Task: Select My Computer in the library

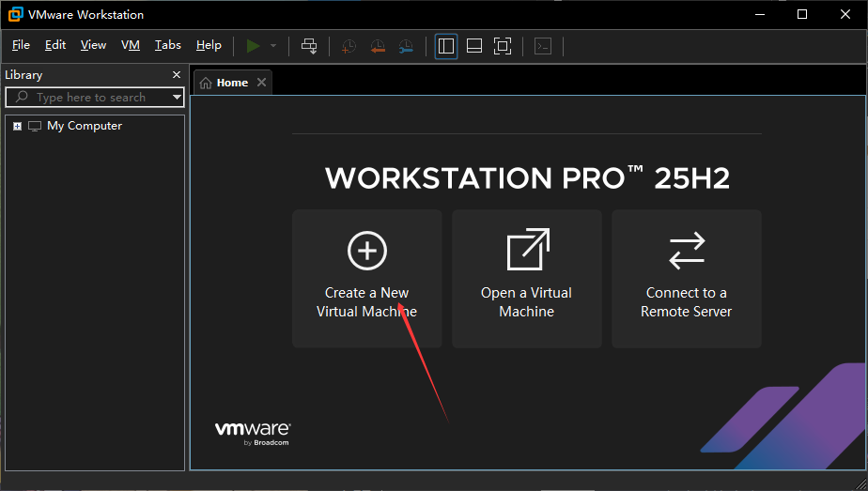Action: point(85,126)
